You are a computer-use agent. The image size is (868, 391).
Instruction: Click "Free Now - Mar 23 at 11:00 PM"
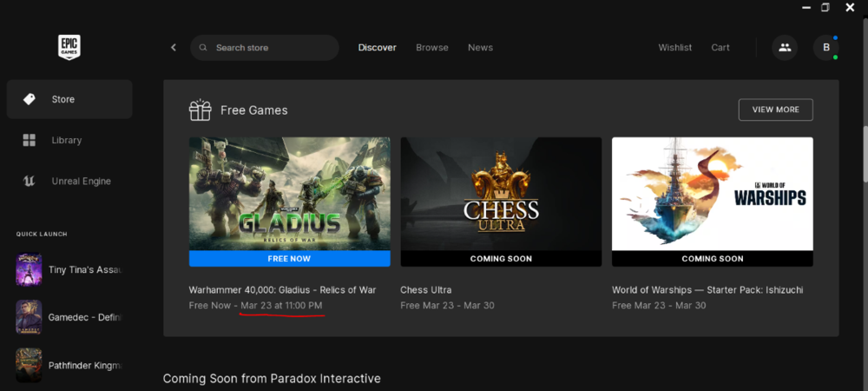tap(255, 305)
